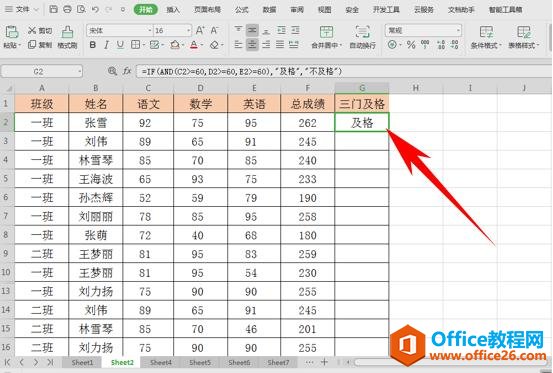This screenshot has width=553, height=373.
Task: Switch to the 插入 ribbon tab
Action: [173, 10]
